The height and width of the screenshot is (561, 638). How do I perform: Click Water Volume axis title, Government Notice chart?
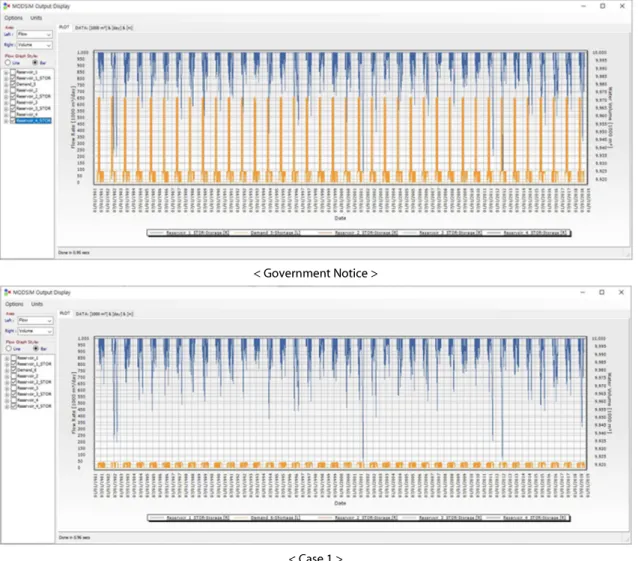[612, 117]
